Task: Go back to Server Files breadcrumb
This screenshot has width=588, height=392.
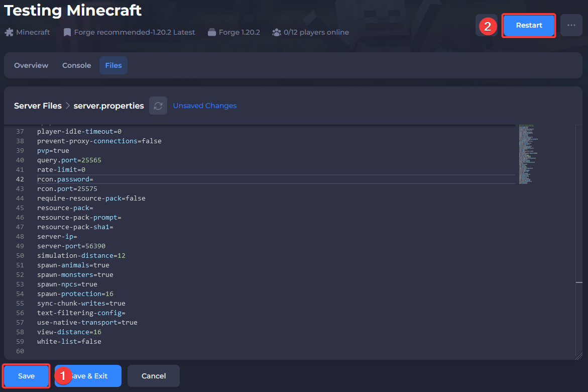Action: coord(38,106)
